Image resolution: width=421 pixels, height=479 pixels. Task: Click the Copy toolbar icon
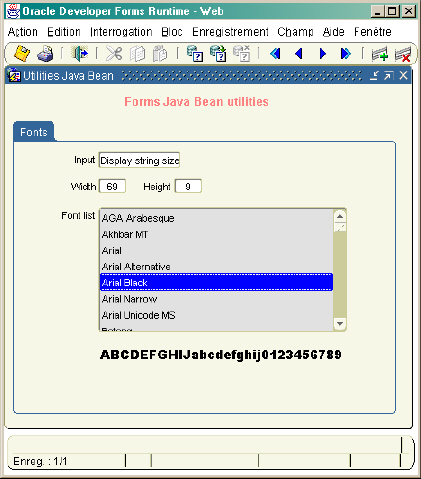click(137, 54)
